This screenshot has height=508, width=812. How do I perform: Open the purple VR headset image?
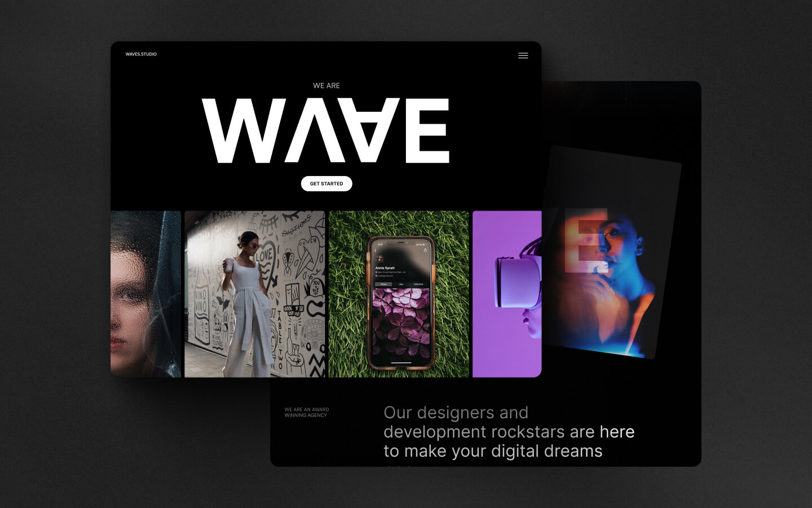[507, 294]
